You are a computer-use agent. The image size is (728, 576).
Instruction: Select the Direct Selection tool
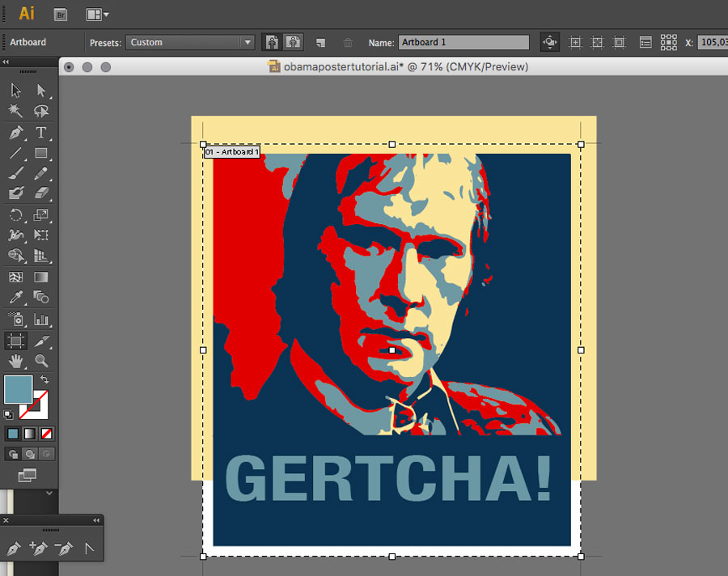(x=41, y=90)
